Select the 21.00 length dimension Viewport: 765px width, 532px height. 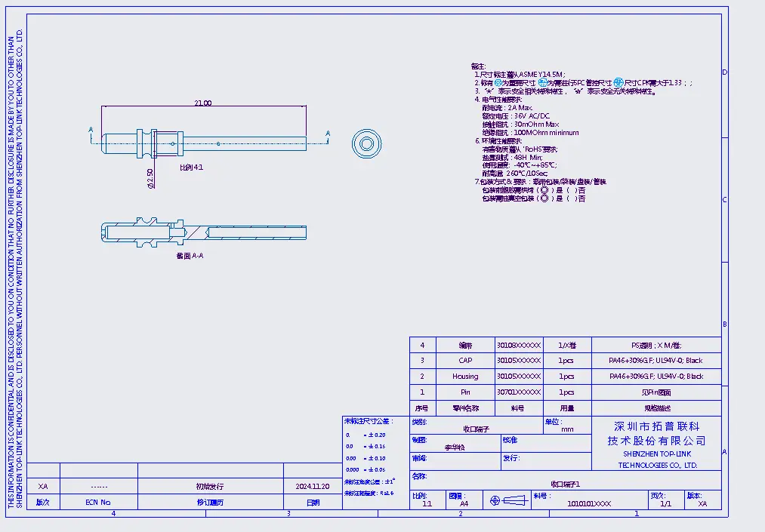point(203,103)
